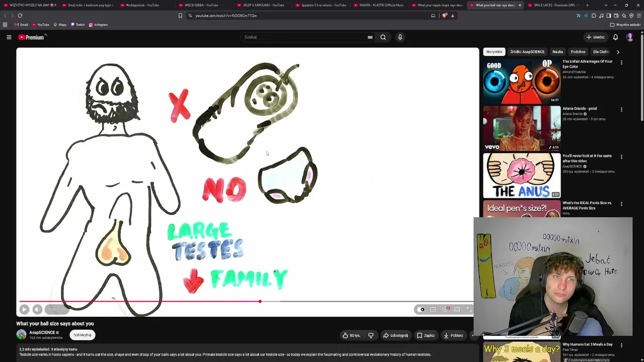Share the video via Udostępnij

[x=395, y=335]
